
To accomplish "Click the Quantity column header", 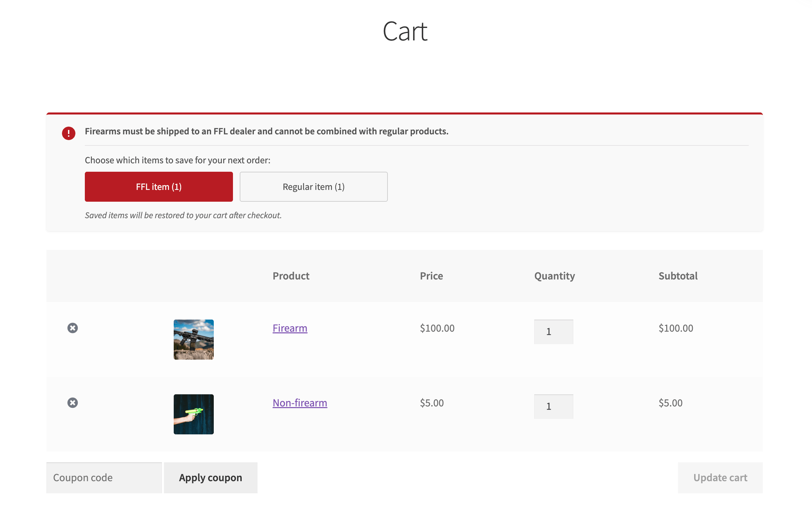I will point(555,276).
